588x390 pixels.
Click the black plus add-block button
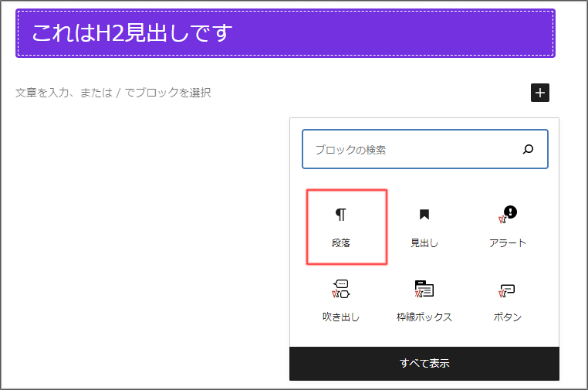540,93
